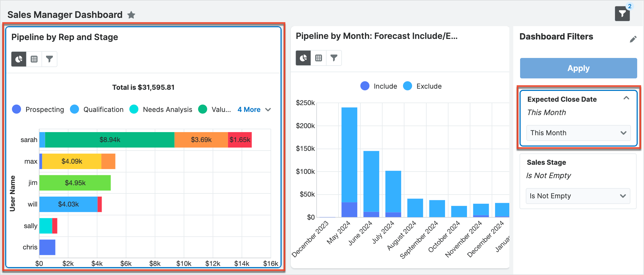Image resolution: width=644 pixels, height=275 pixels.
Task: Open the dashboard filters icon with badge 2
Action: [622, 13]
